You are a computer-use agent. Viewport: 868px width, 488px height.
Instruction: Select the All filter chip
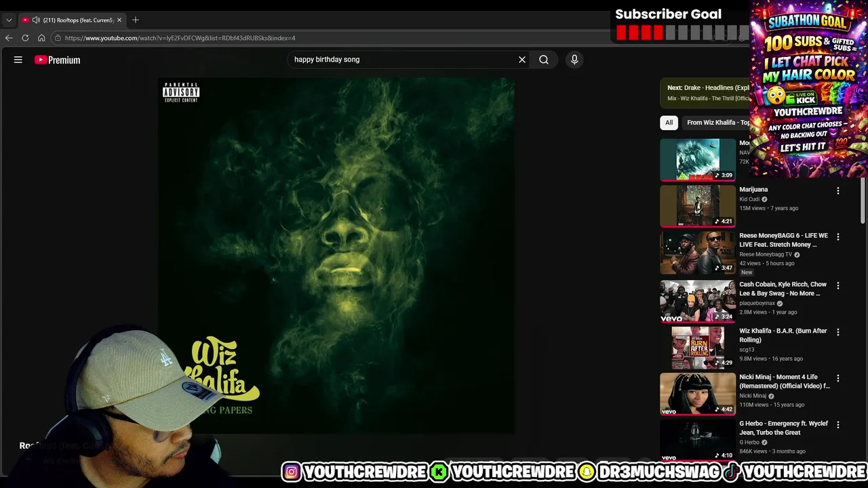(x=669, y=123)
